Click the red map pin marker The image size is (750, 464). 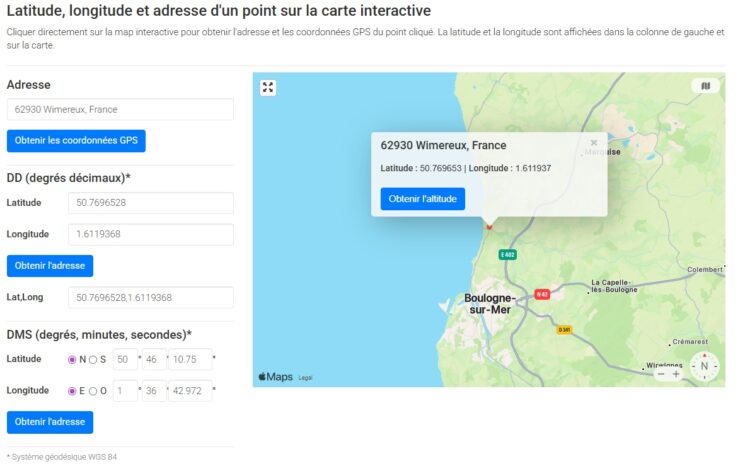pos(489,226)
